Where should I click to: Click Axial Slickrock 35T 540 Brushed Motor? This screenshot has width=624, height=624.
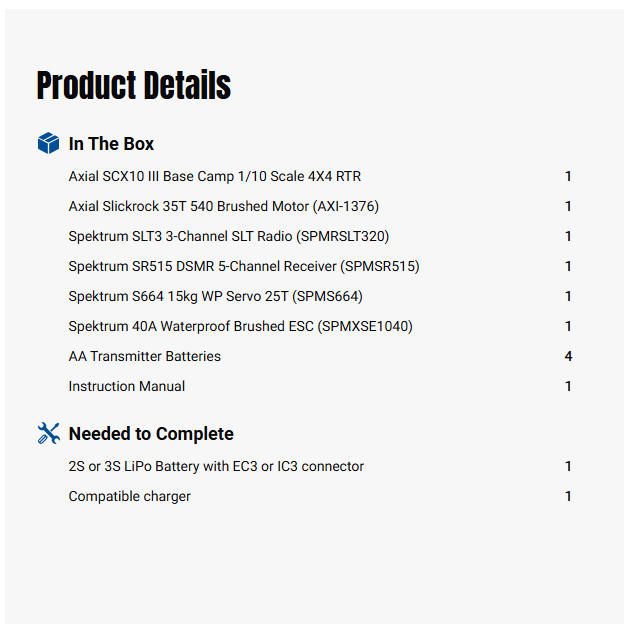223,207
